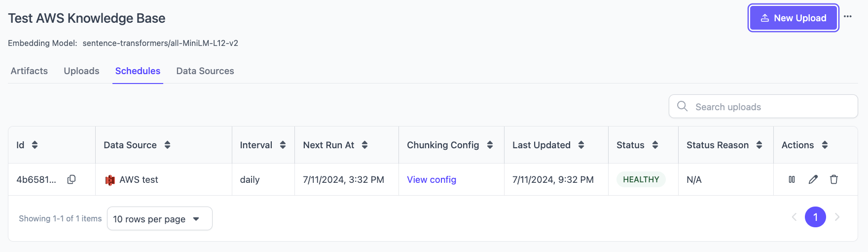This screenshot has width=868, height=252.
Task: Open the rows per page dropdown
Action: (x=160, y=218)
